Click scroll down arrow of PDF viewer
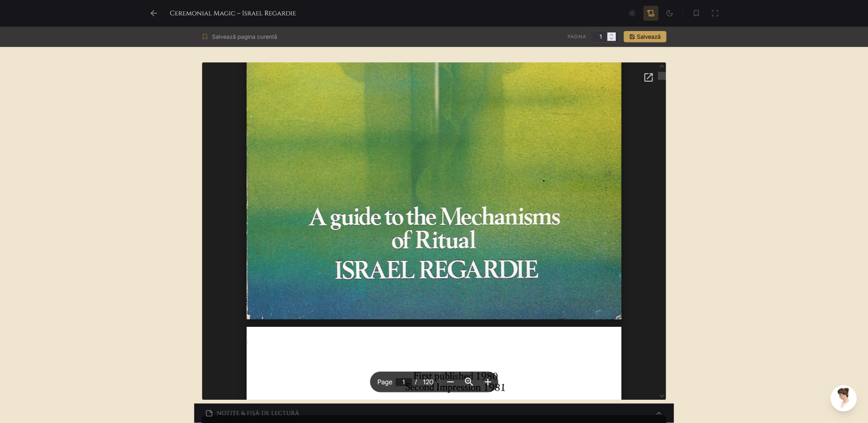 pos(662,396)
